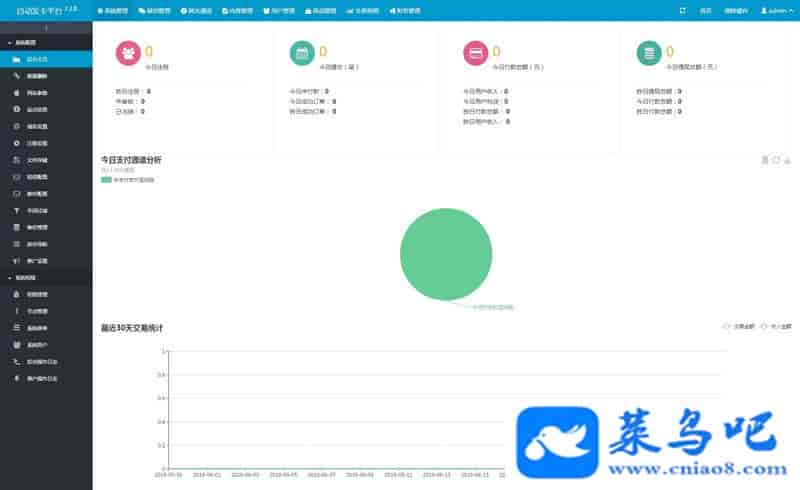Open the admin user dropdown
This screenshot has height=490, width=800.
click(x=777, y=11)
